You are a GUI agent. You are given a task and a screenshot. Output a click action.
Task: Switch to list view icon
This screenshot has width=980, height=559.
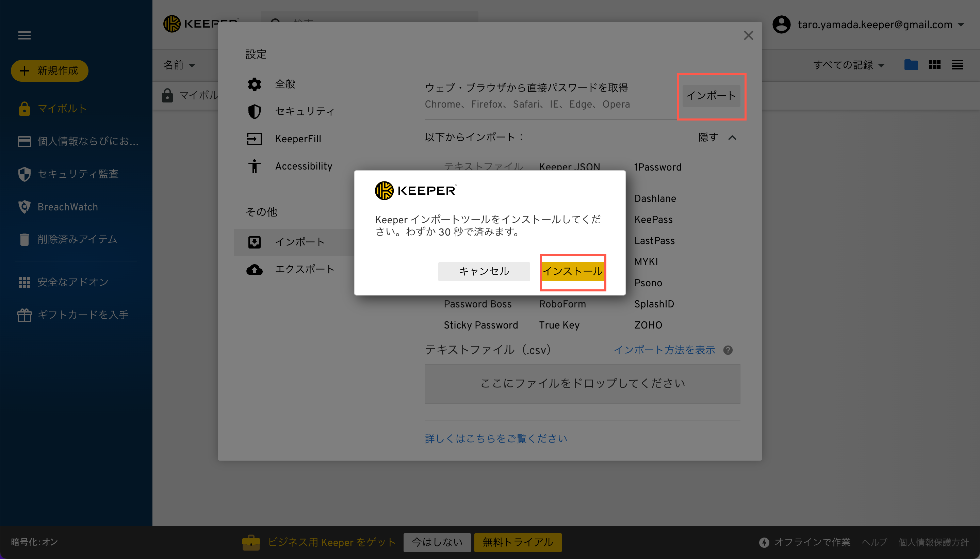click(957, 64)
